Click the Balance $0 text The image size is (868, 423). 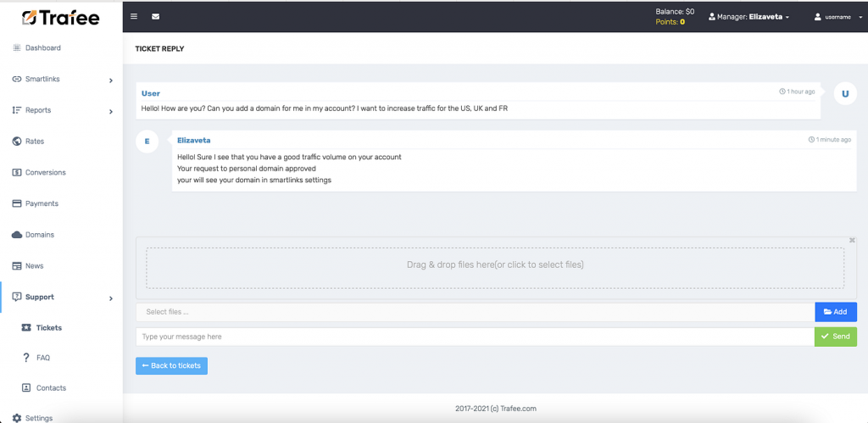675,12
